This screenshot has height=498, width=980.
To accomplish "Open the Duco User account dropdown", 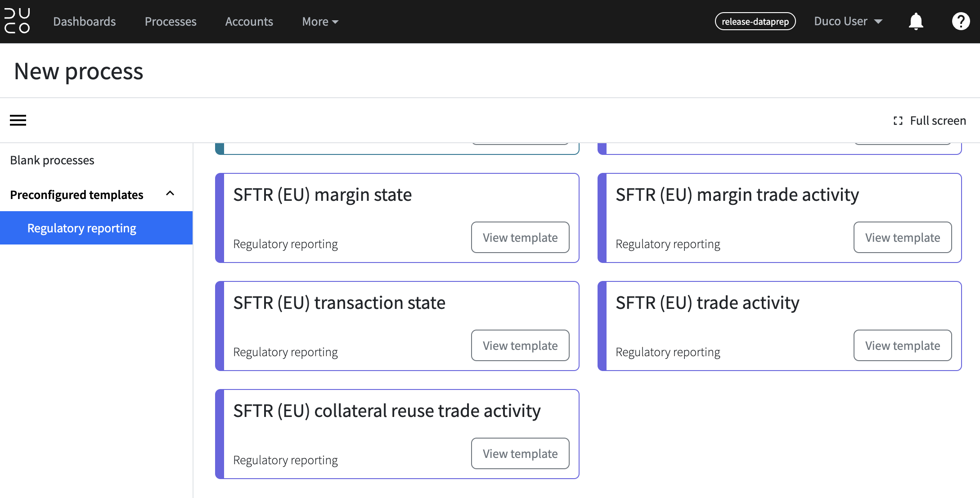I will click(x=848, y=21).
